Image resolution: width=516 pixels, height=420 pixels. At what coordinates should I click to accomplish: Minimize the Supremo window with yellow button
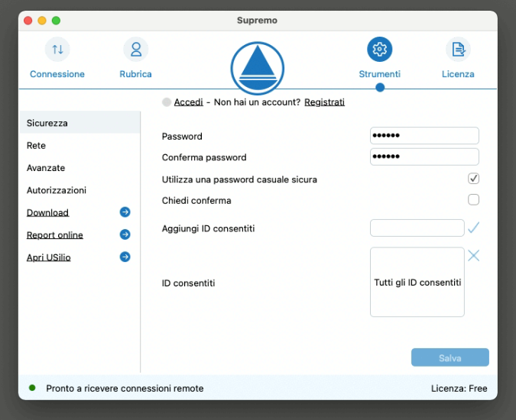(42, 21)
